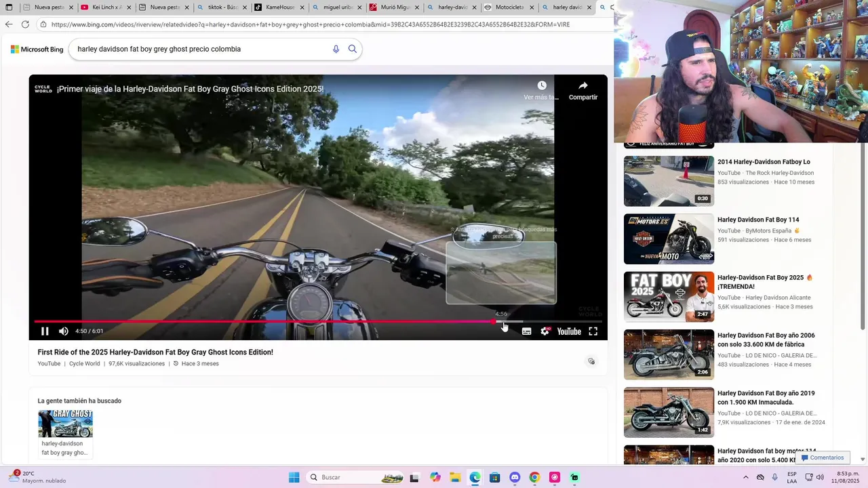Mute the video player volume
The image size is (868, 488).
pos(63,331)
